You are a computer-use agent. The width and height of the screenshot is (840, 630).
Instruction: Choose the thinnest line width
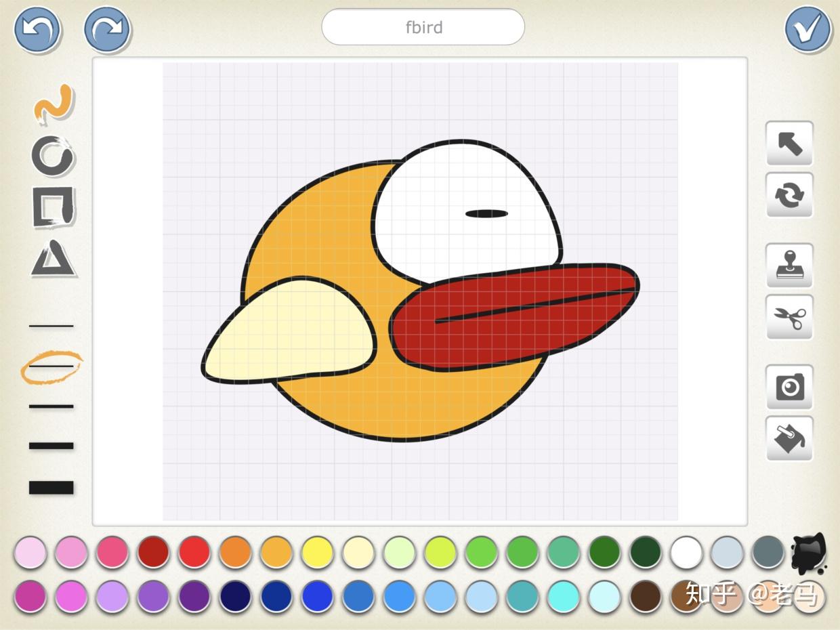(51, 325)
